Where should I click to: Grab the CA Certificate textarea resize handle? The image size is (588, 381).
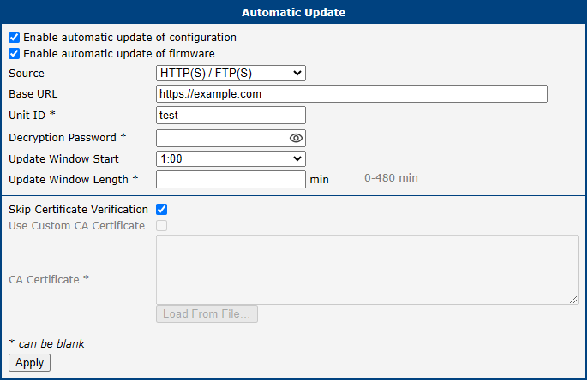[573, 300]
